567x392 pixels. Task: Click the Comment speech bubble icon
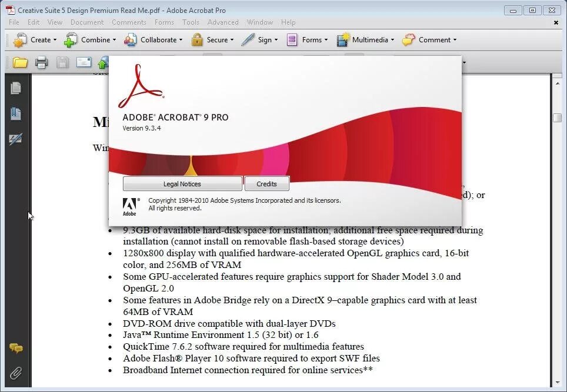point(409,40)
